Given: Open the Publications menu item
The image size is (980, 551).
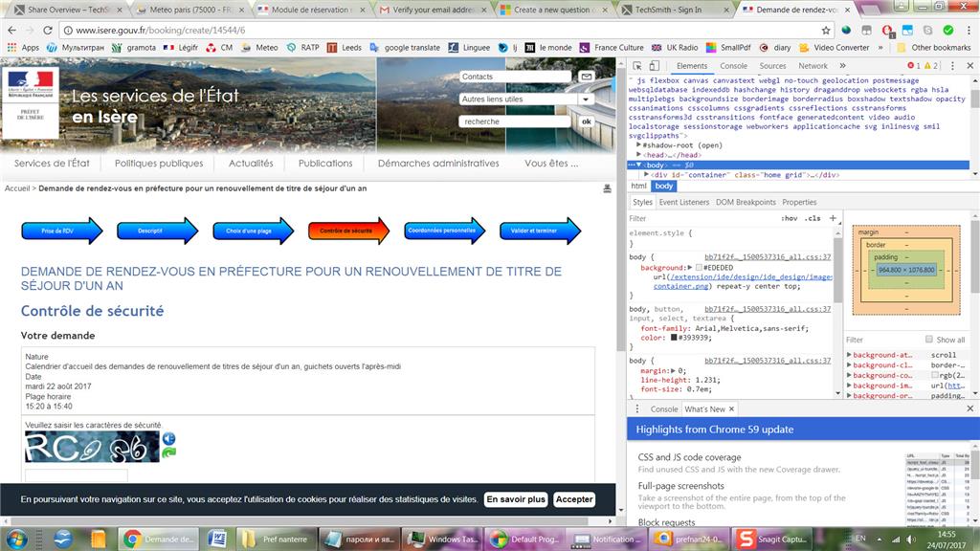Looking at the screenshot, I should [x=325, y=163].
